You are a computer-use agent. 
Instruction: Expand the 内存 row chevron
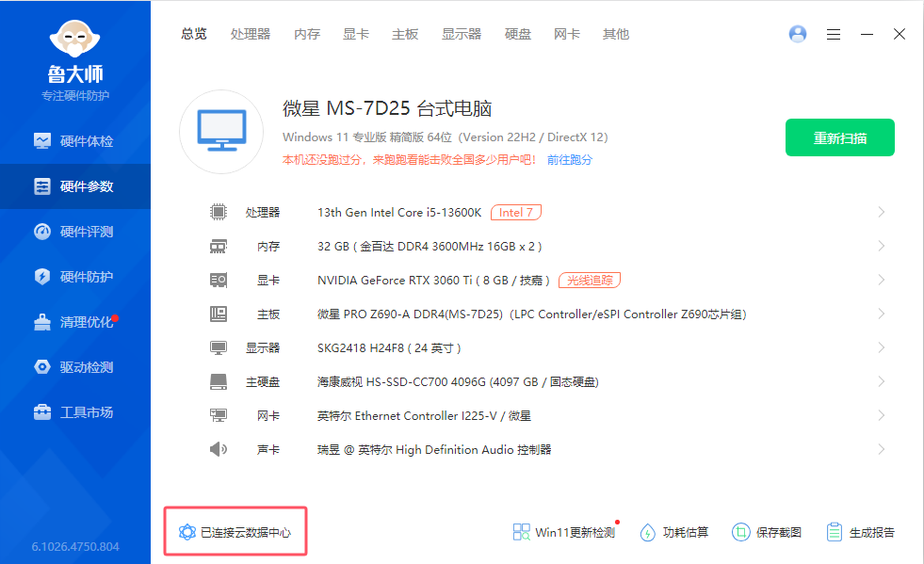(x=881, y=247)
